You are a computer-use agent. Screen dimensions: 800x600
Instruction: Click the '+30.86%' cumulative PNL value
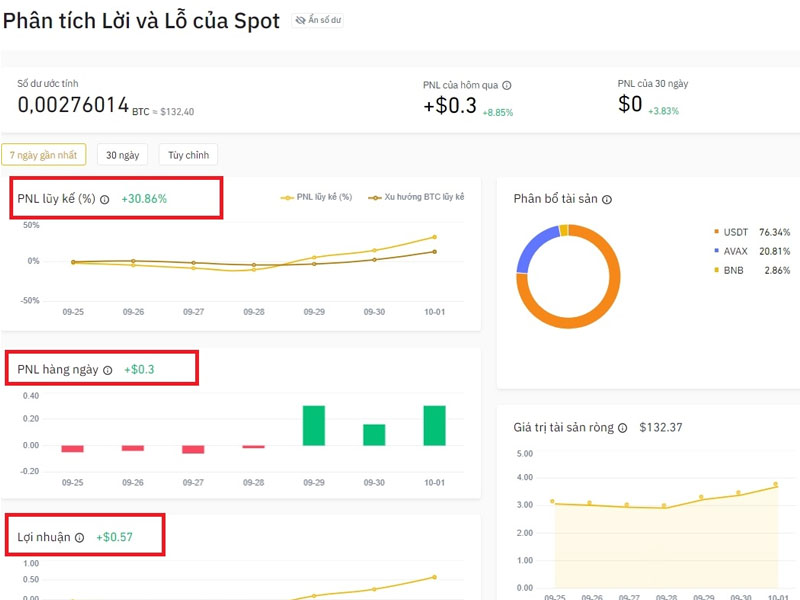coord(144,199)
